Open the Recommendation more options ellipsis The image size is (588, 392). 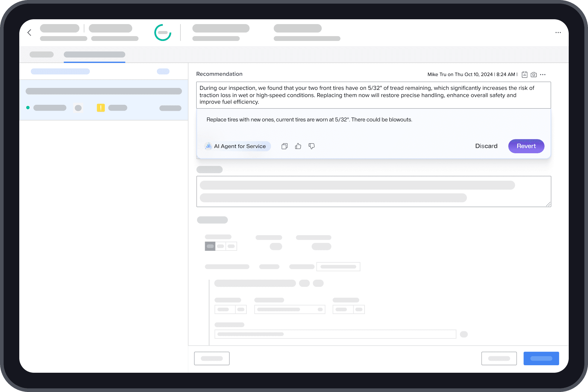(x=543, y=75)
